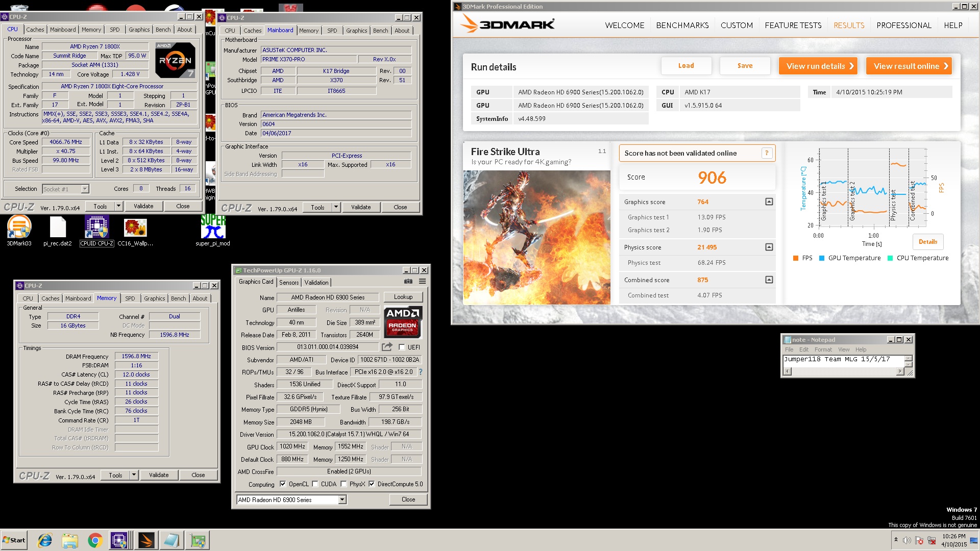Click the Action Center flag tray icon
Screen dimensions: 980x551
(x=919, y=540)
